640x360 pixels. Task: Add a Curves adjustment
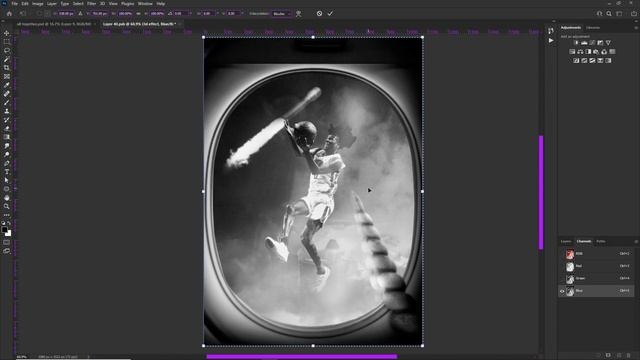[592, 43]
